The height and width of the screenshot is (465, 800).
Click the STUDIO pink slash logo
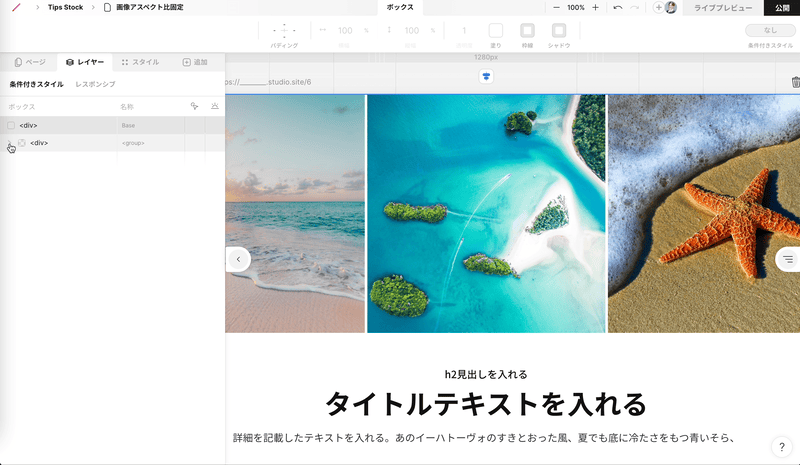coord(16,7)
